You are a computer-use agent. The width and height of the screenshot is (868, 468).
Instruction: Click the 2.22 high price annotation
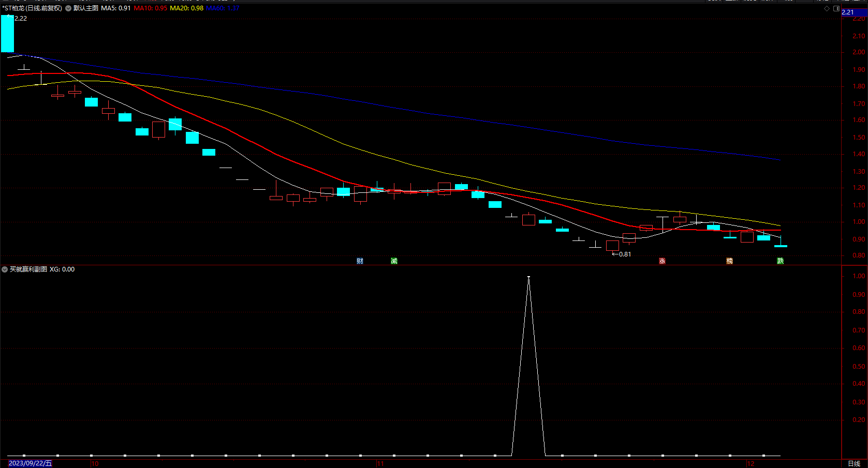pyautogui.click(x=21, y=19)
